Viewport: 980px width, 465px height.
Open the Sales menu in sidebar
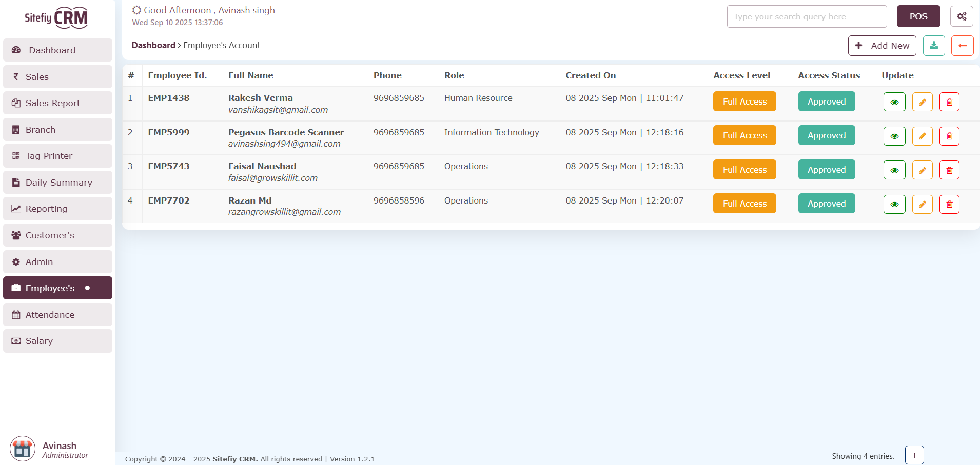pyautogui.click(x=57, y=77)
